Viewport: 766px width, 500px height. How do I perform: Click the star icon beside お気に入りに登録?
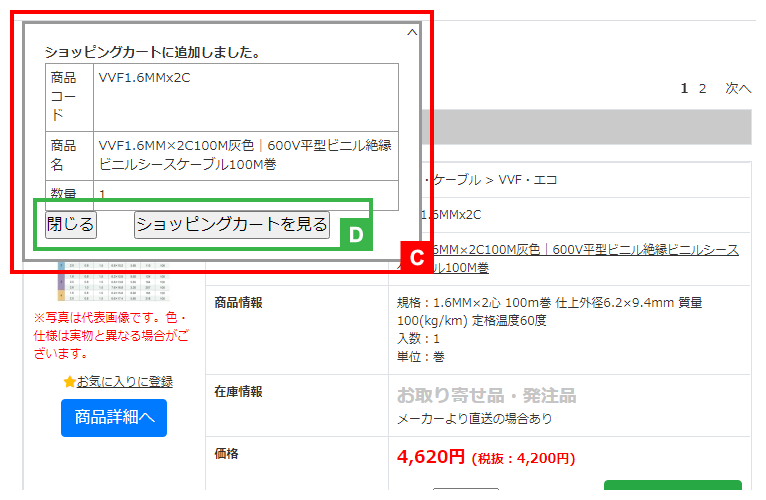coord(69,382)
